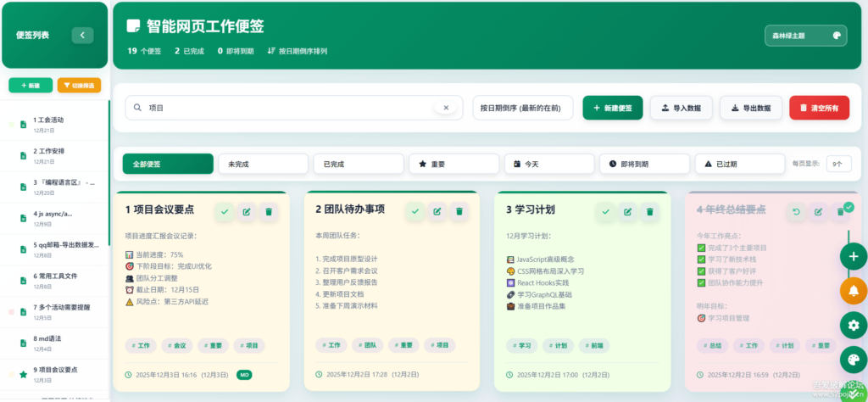Click the #学习 tag on 学习计划 card

[x=521, y=345]
